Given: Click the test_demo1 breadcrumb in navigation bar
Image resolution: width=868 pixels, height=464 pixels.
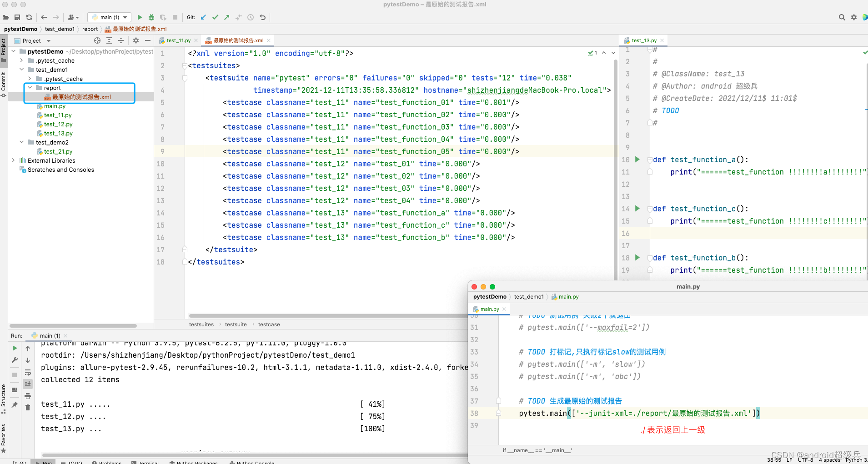Looking at the screenshot, I should pyautogui.click(x=60, y=29).
